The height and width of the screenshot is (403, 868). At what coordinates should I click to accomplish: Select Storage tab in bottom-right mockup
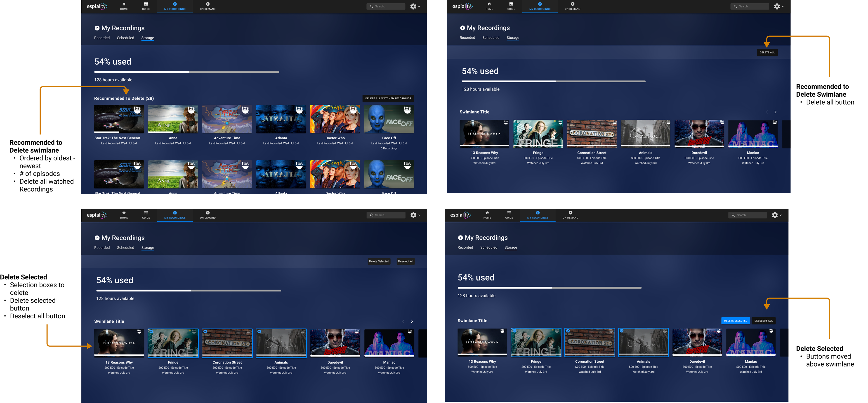510,247
